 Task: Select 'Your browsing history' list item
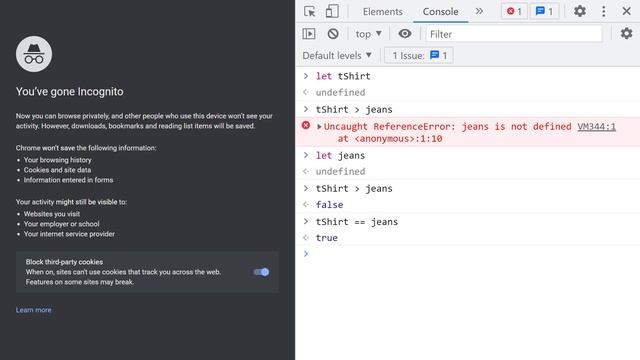pyautogui.click(x=58, y=160)
